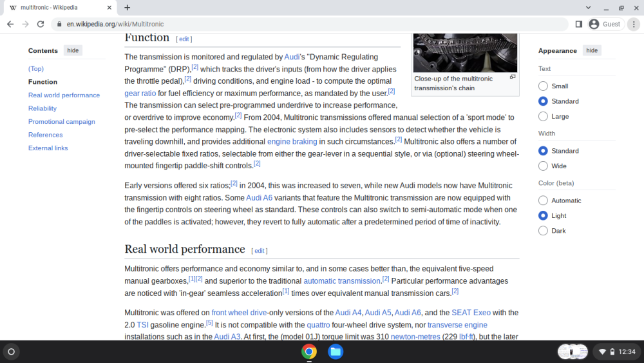
Task: Choose Automatic color mode
Action: 543,201
